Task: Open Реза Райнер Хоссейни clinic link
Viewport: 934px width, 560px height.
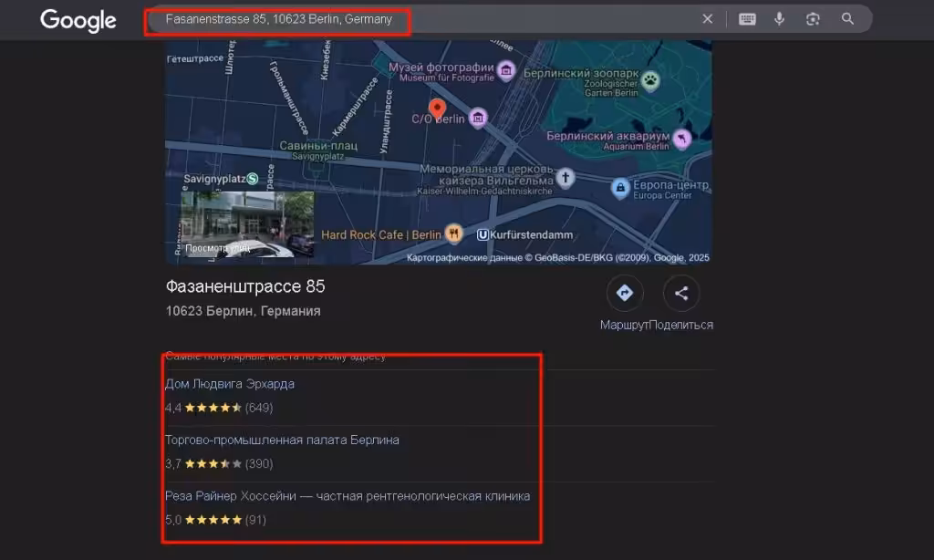Action: (348, 496)
